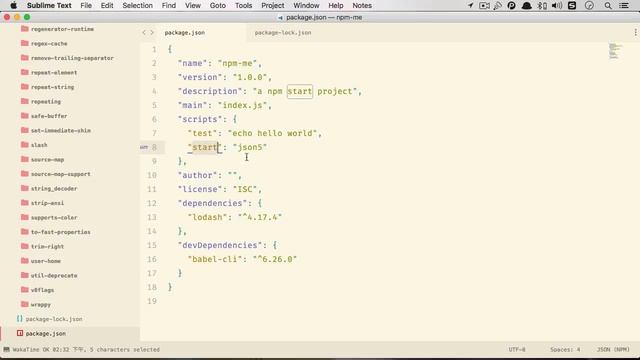Screen dimensions: 640x360
Task: Open the tab options menu at top right
Action: click(x=636, y=32)
